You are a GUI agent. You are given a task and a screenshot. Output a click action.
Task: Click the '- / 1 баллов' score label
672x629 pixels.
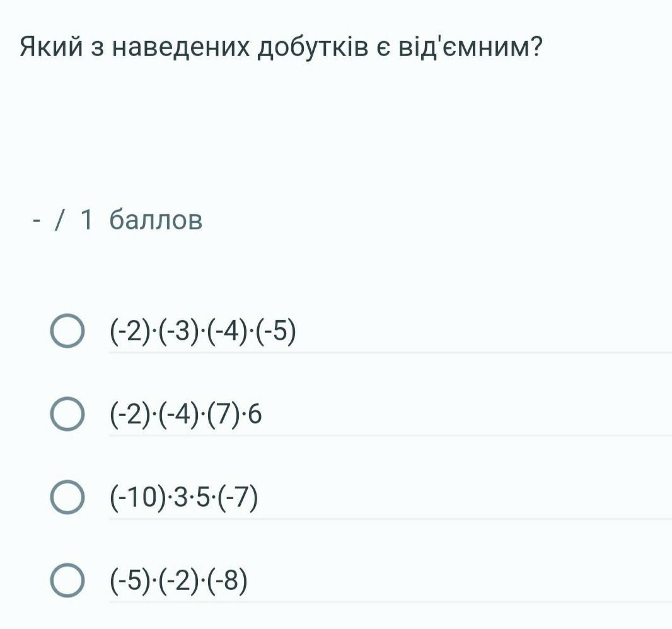pyautogui.click(x=117, y=220)
